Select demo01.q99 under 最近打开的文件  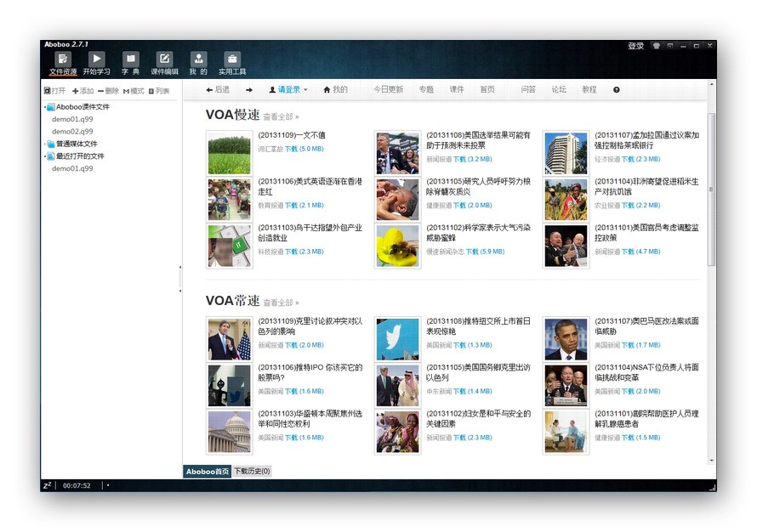tap(72, 168)
